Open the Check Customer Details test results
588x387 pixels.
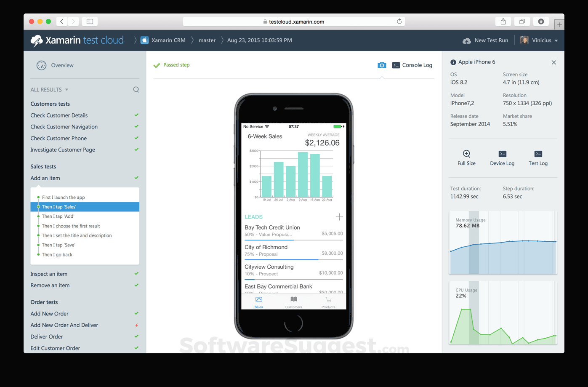(59, 115)
